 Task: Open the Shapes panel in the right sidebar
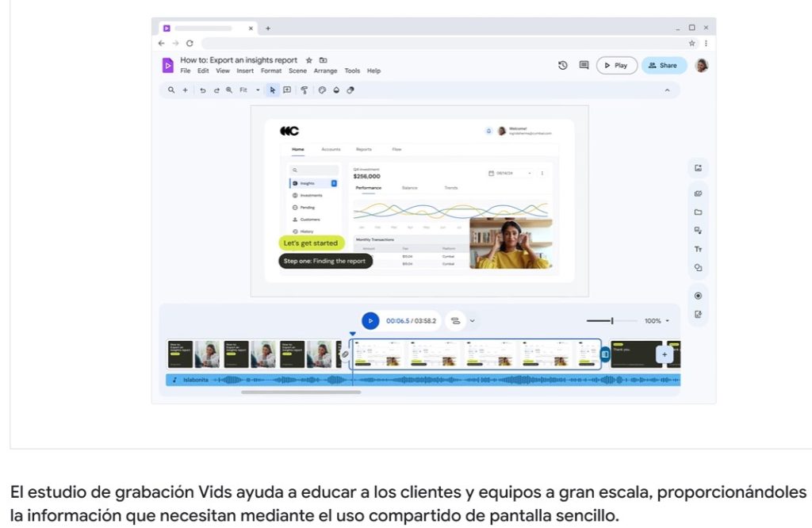[x=699, y=268]
